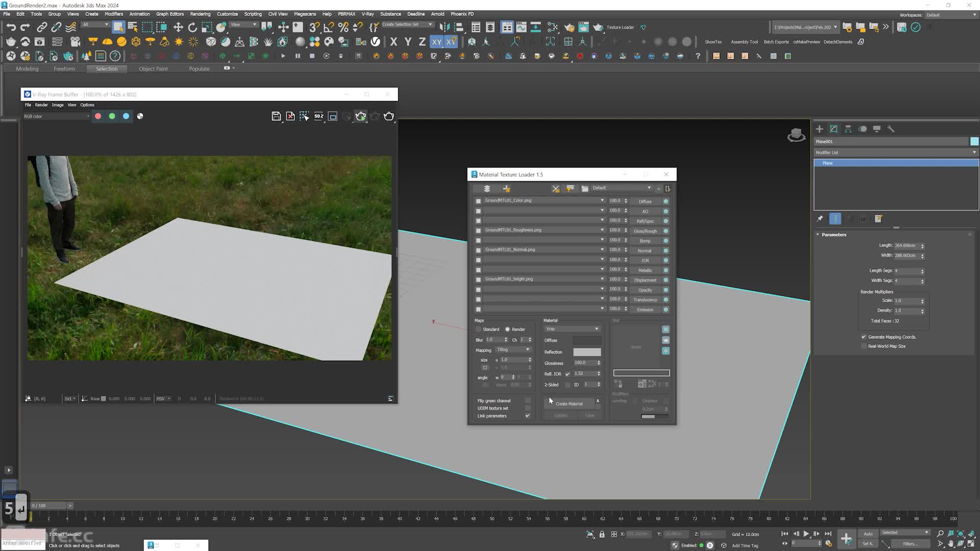Open the Mapping Tiling dropdown
The width and height of the screenshot is (980, 551).
(513, 350)
